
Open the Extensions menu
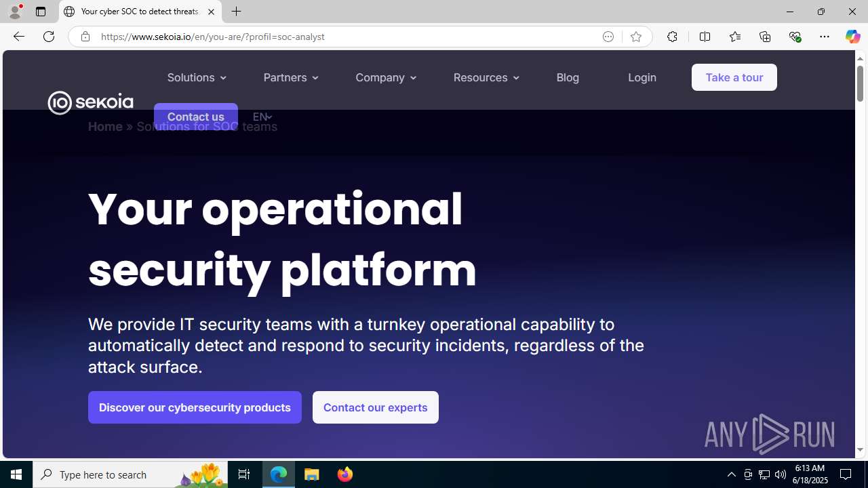pos(672,37)
